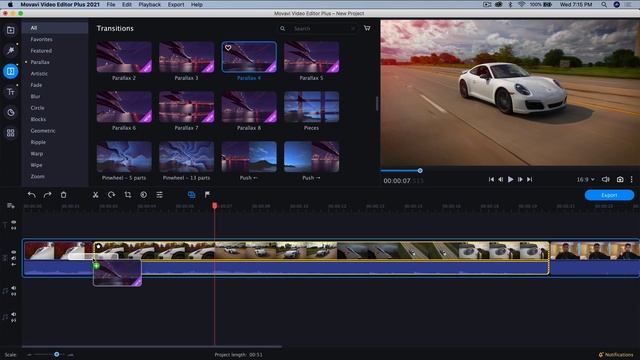
Task: Select the Blur category
Action: point(36,96)
